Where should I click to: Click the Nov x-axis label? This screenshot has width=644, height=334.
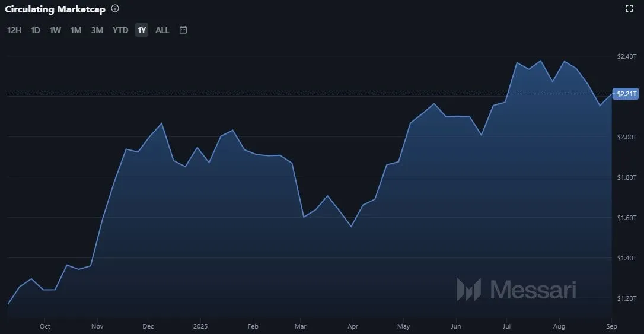97,326
